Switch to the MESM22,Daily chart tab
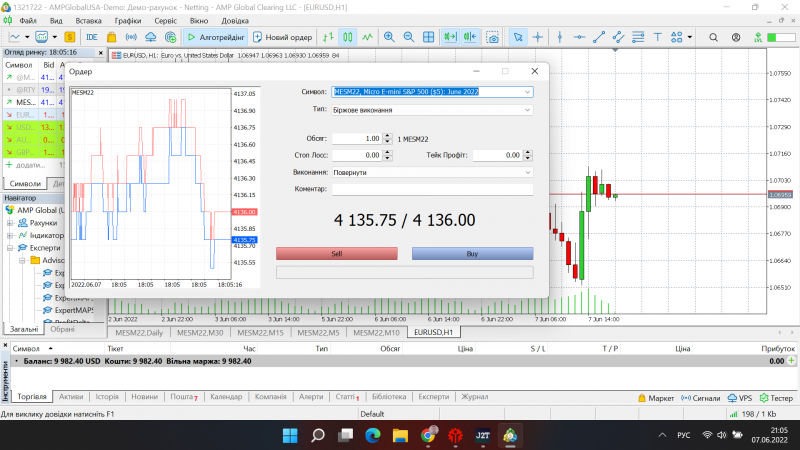The height and width of the screenshot is (450, 800). [139, 332]
